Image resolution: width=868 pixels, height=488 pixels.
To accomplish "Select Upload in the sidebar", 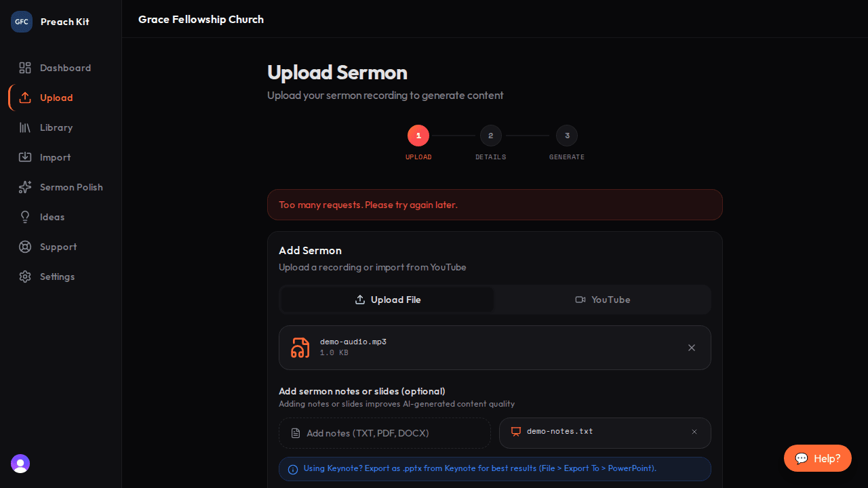I will [56, 98].
